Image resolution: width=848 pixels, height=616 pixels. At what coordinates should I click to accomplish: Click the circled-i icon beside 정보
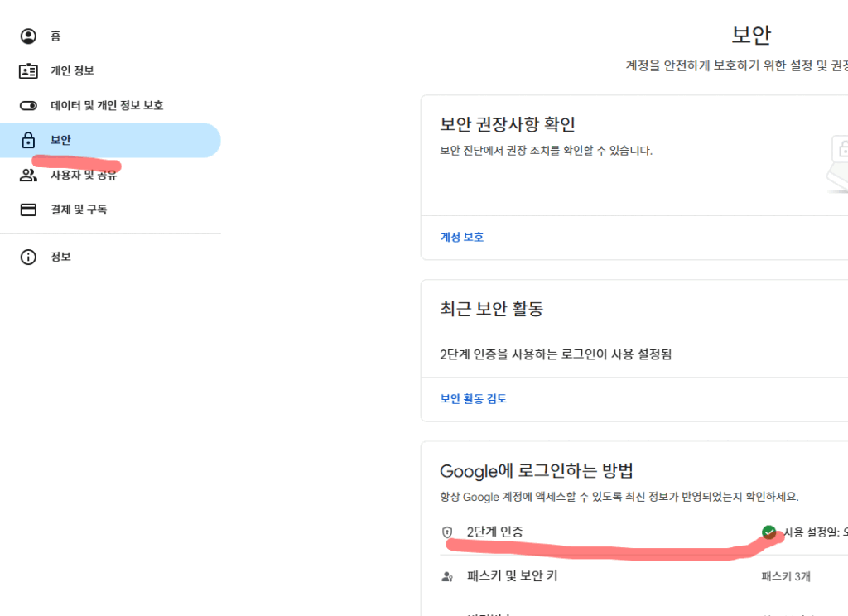(x=29, y=257)
